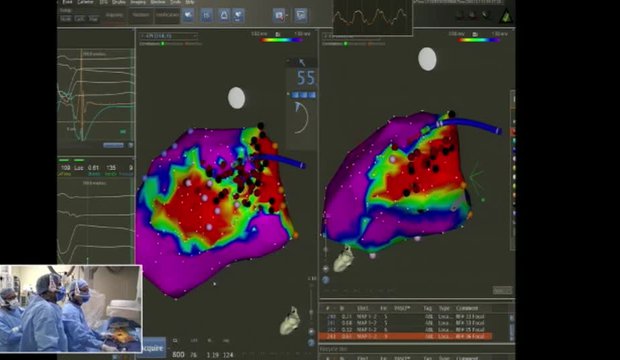Open the Catheter menu
This screenshot has height=360, width=620.
tap(85, 2)
